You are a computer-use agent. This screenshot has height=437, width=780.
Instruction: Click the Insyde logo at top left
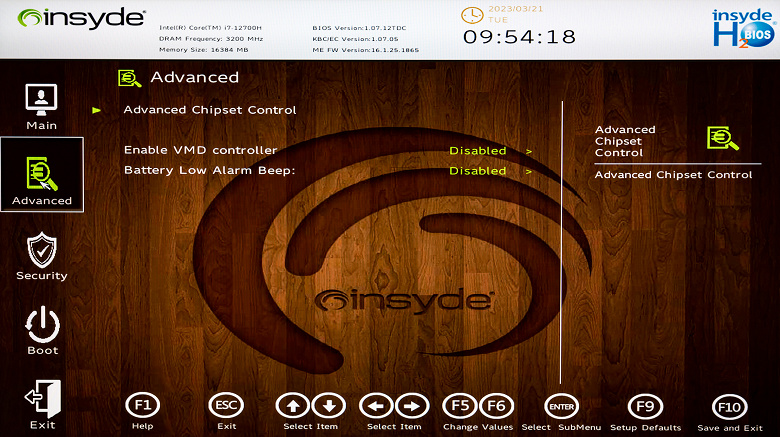point(81,18)
